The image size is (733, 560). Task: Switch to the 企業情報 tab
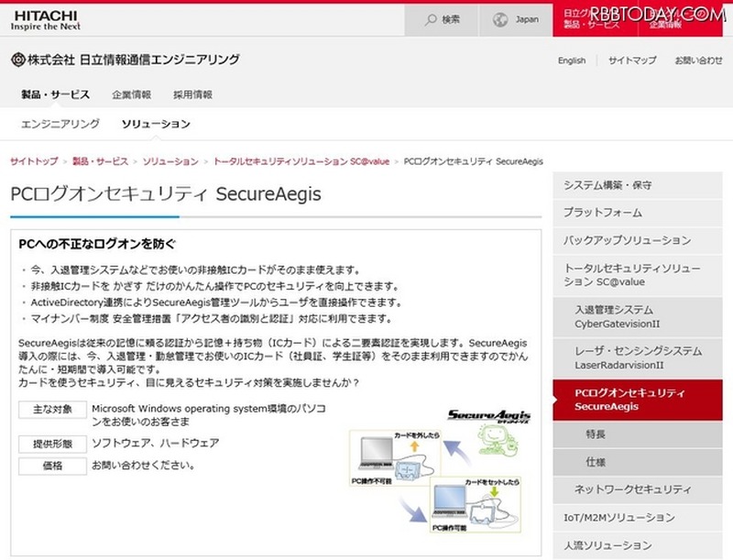tap(131, 94)
